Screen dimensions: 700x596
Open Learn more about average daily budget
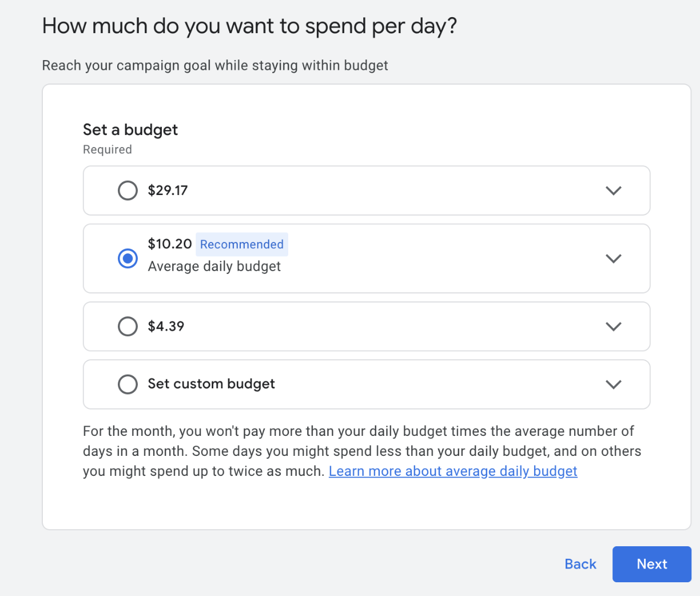(452, 471)
